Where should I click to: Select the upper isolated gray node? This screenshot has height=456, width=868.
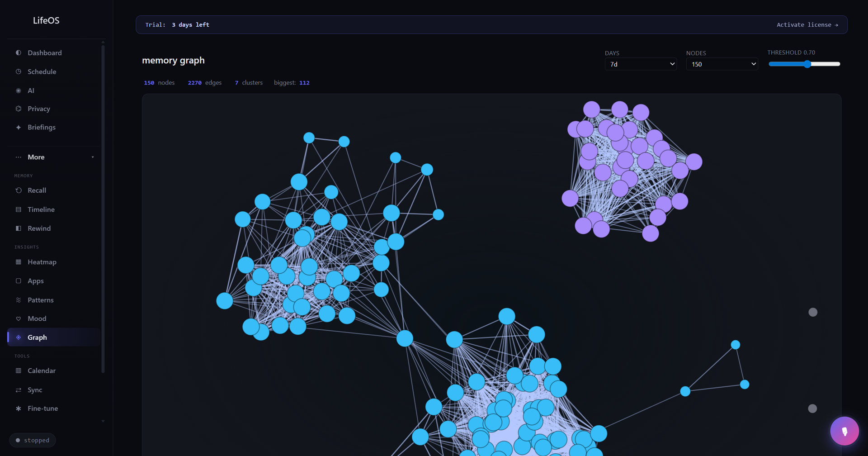coord(813,312)
